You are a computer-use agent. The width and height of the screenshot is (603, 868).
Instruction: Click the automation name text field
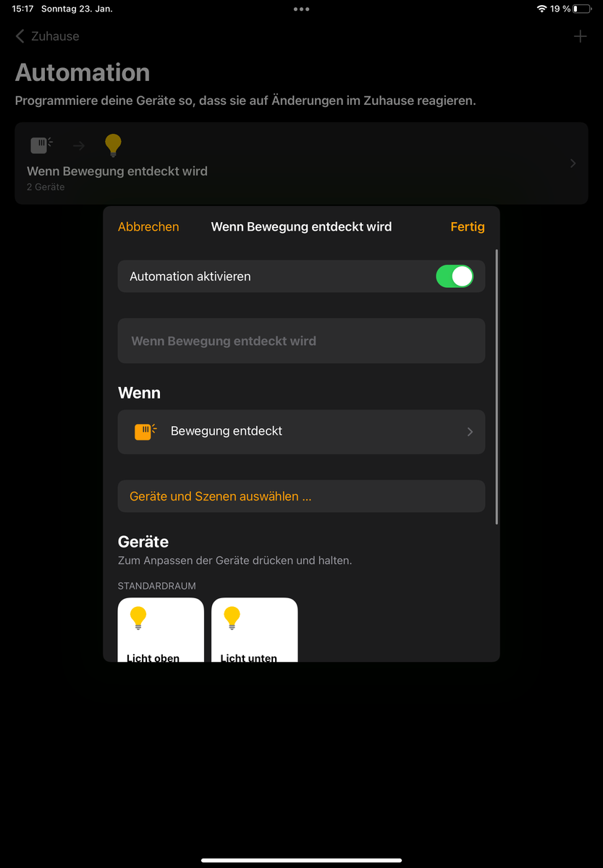(x=301, y=341)
